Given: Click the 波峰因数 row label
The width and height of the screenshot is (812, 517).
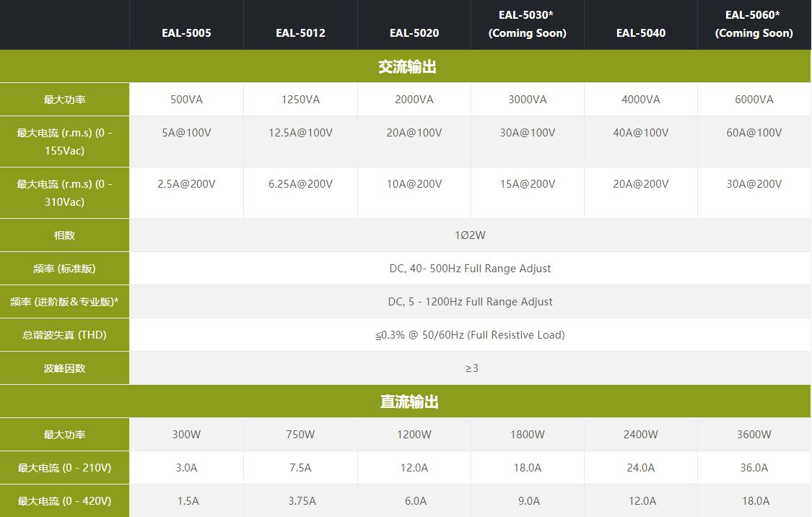Looking at the screenshot, I should 64,368.
